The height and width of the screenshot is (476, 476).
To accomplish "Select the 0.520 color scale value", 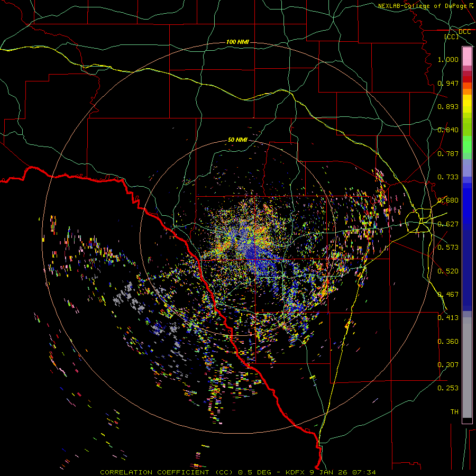I will (448, 271).
